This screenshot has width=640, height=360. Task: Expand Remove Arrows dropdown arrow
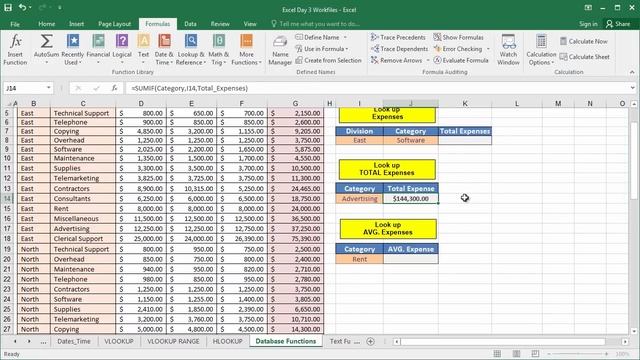tap(427, 60)
